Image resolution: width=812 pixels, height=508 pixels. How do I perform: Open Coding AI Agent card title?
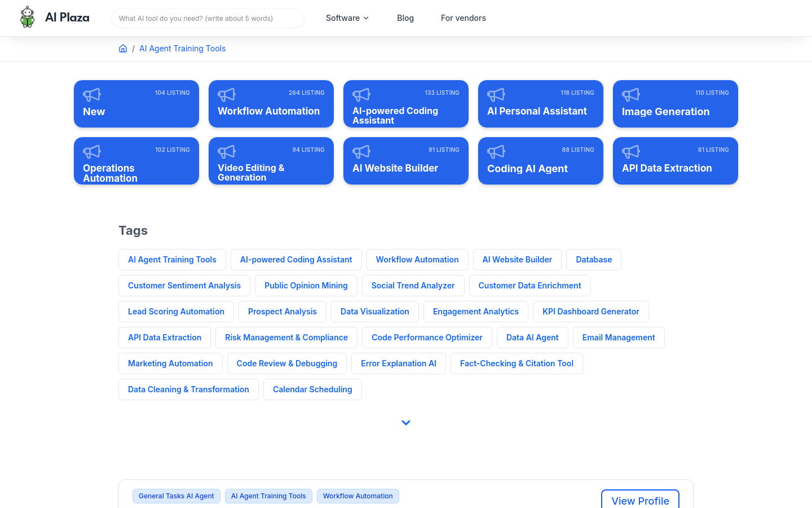pos(527,169)
